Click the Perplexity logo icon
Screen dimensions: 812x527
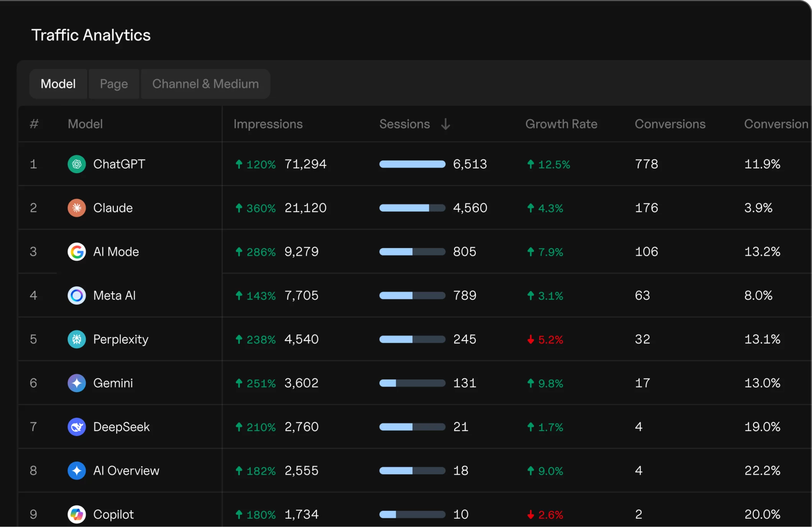pyautogui.click(x=77, y=339)
